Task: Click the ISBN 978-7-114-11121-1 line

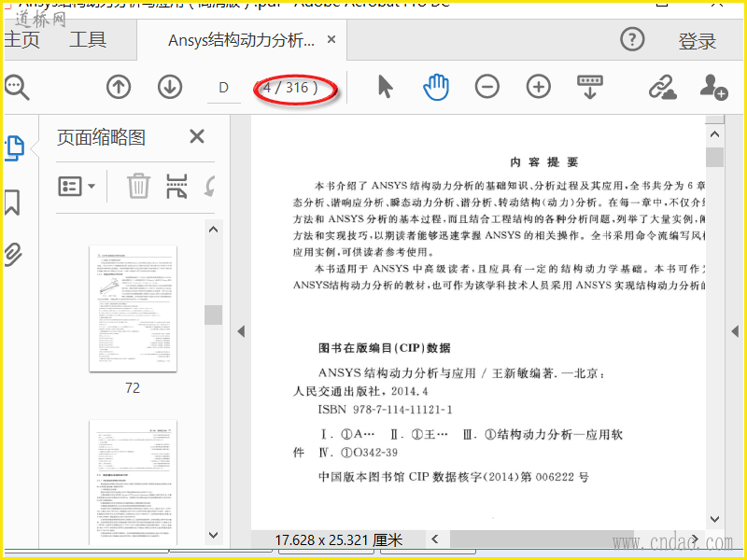Action: tap(385, 410)
